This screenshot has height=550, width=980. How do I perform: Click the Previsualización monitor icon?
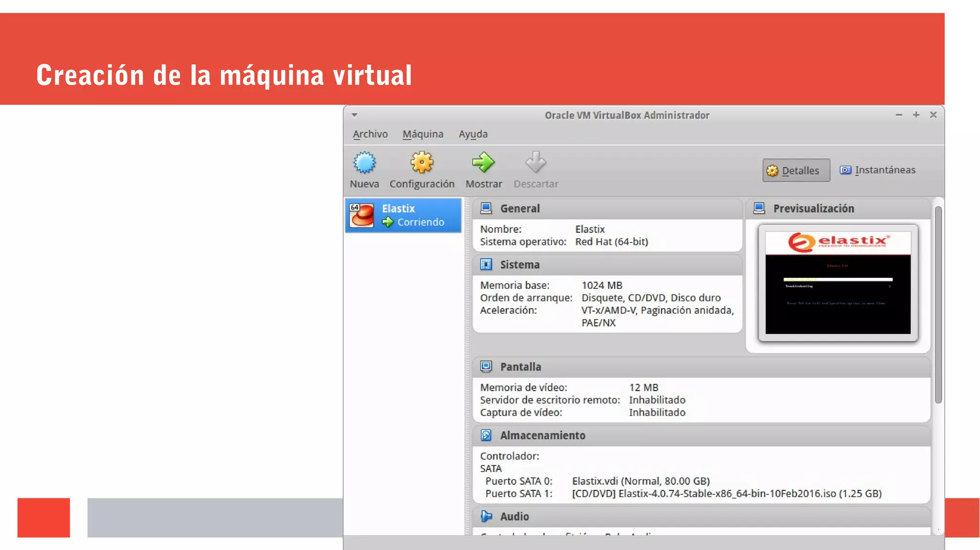tap(759, 208)
